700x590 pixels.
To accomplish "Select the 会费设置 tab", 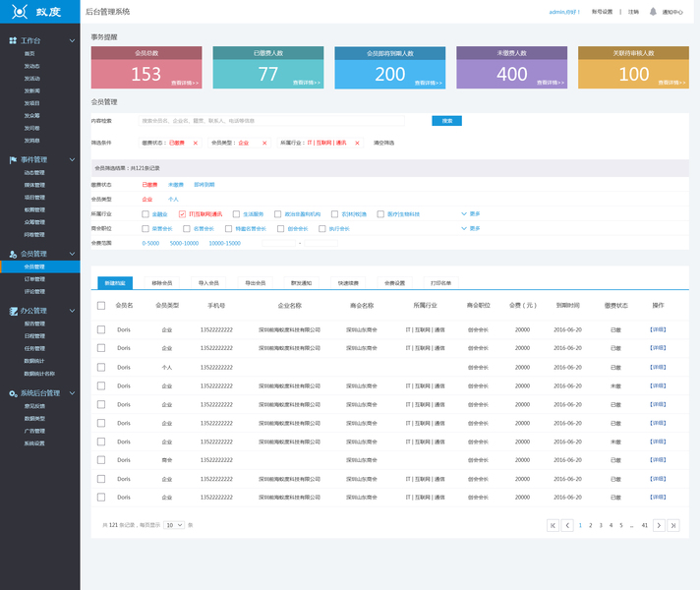I will [394, 283].
